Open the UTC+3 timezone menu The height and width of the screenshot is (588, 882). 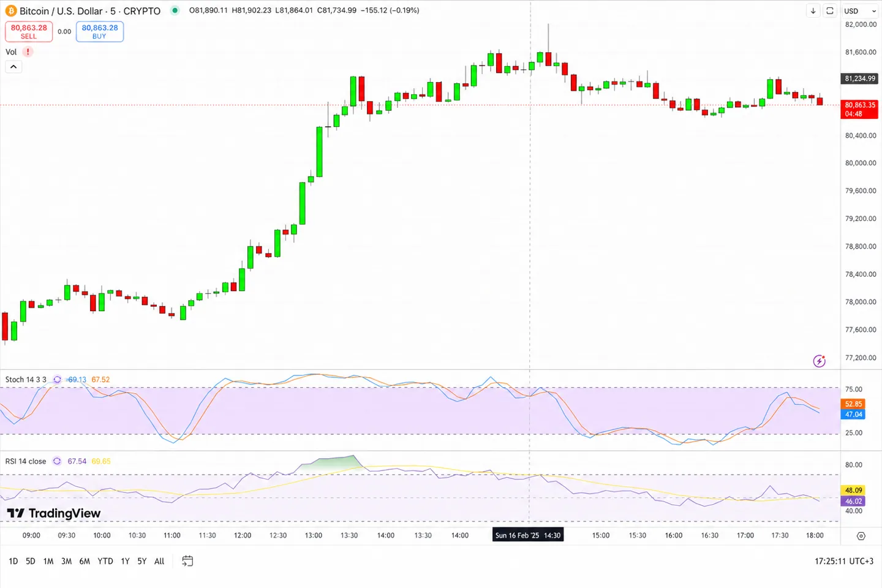click(844, 561)
